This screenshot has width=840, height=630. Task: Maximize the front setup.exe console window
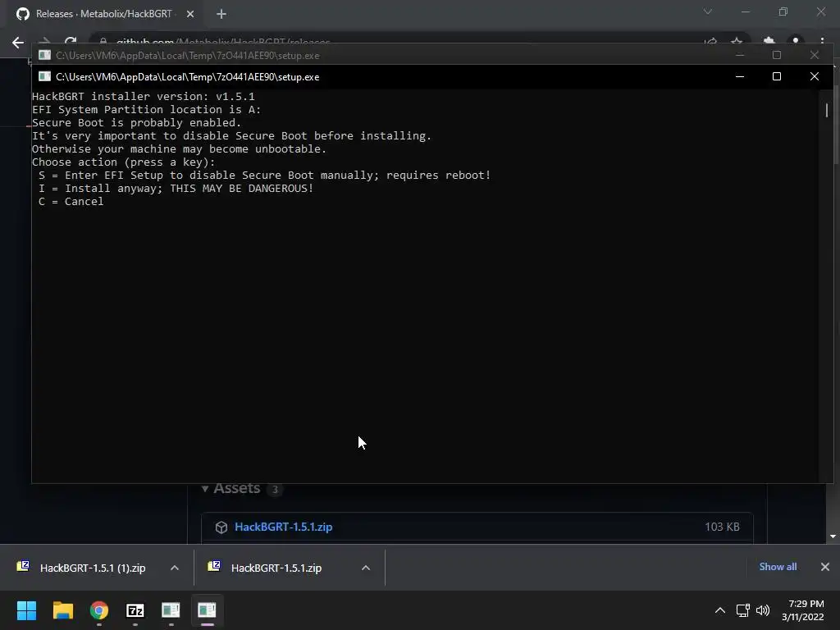(x=777, y=76)
